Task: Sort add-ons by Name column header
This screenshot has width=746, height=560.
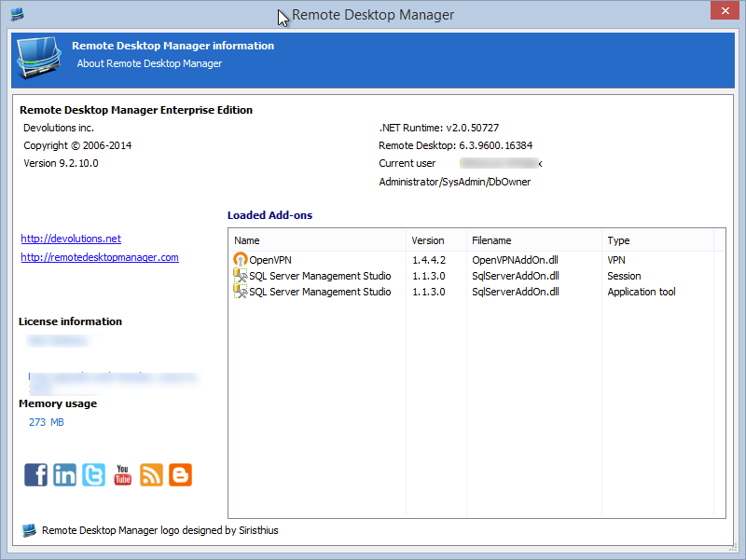Action: pyautogui.click(x=317, y=240)
